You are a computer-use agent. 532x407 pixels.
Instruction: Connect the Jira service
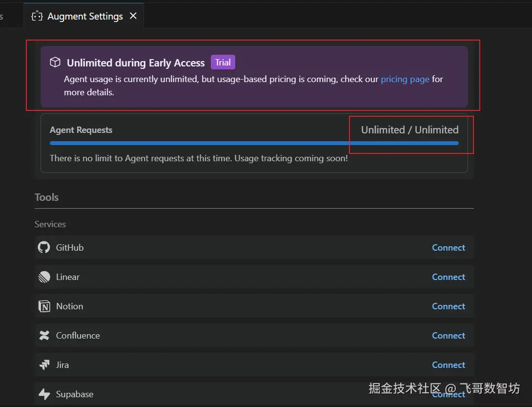(448, 364)
